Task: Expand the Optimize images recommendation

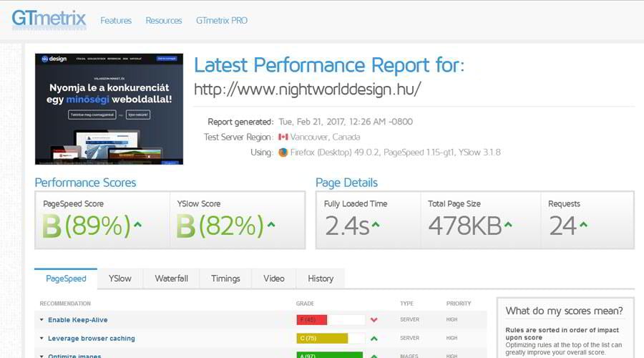Action: 74,355
